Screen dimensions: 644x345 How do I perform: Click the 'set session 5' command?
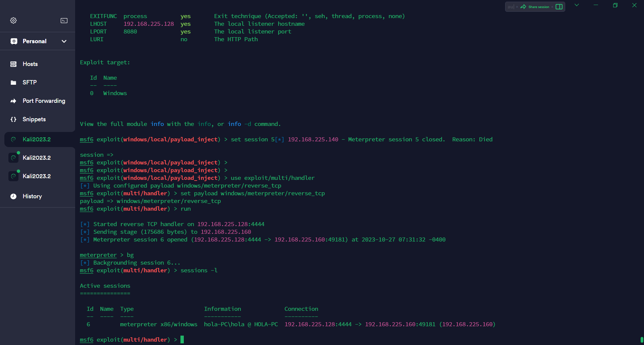point(253,139)
